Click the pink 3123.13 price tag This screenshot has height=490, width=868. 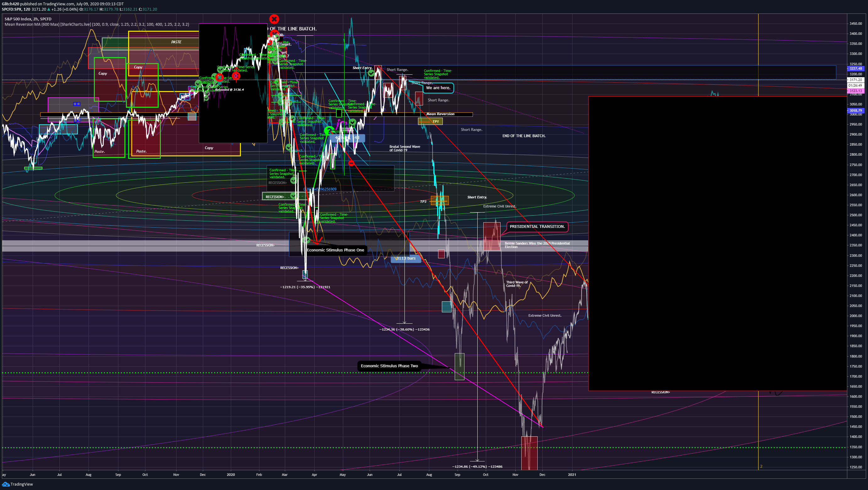pos(855,91)
